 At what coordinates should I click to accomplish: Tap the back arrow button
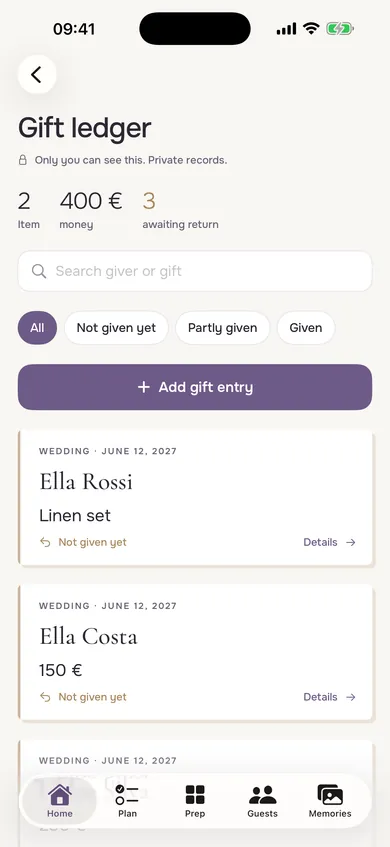(37, 75)
